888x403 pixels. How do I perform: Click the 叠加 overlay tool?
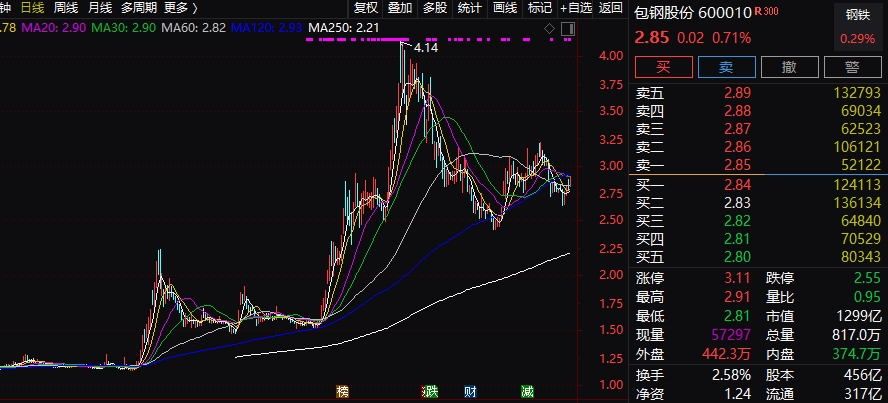click(x=400, y=8)
